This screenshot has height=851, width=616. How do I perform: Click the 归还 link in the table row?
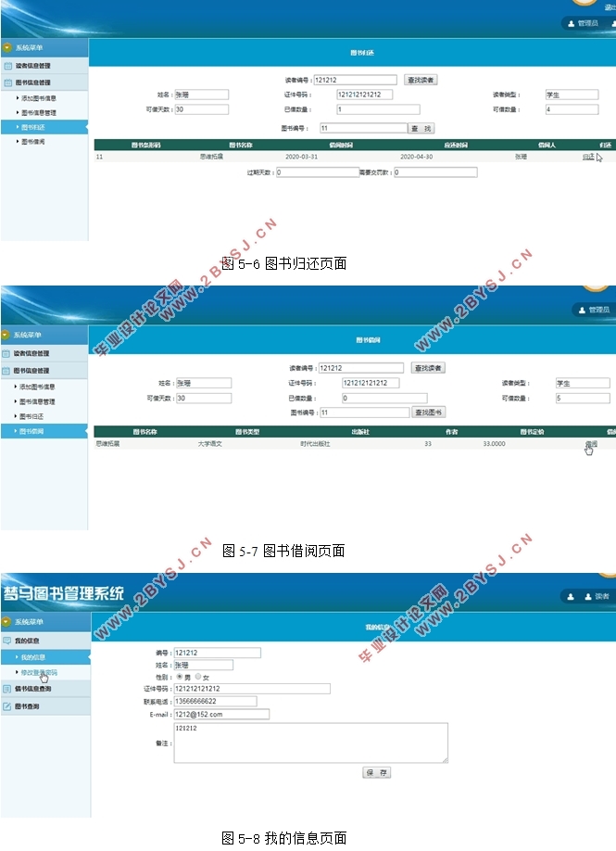588,158
